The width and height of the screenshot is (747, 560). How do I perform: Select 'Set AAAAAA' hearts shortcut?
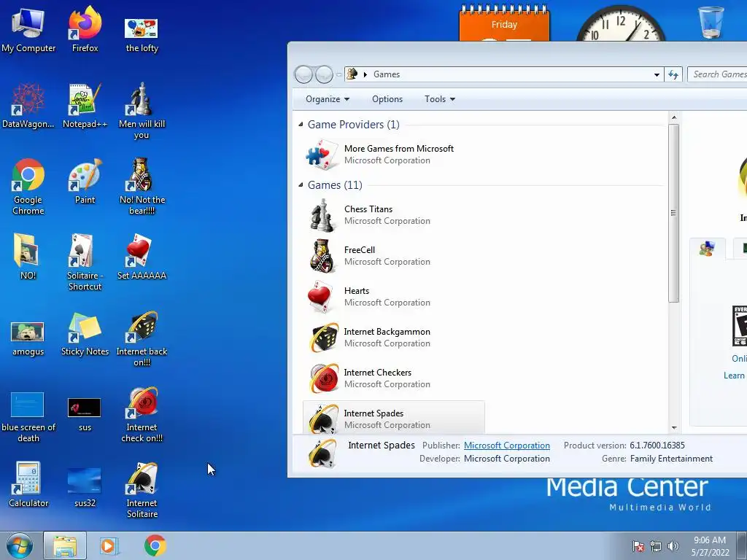click(142, 257)
